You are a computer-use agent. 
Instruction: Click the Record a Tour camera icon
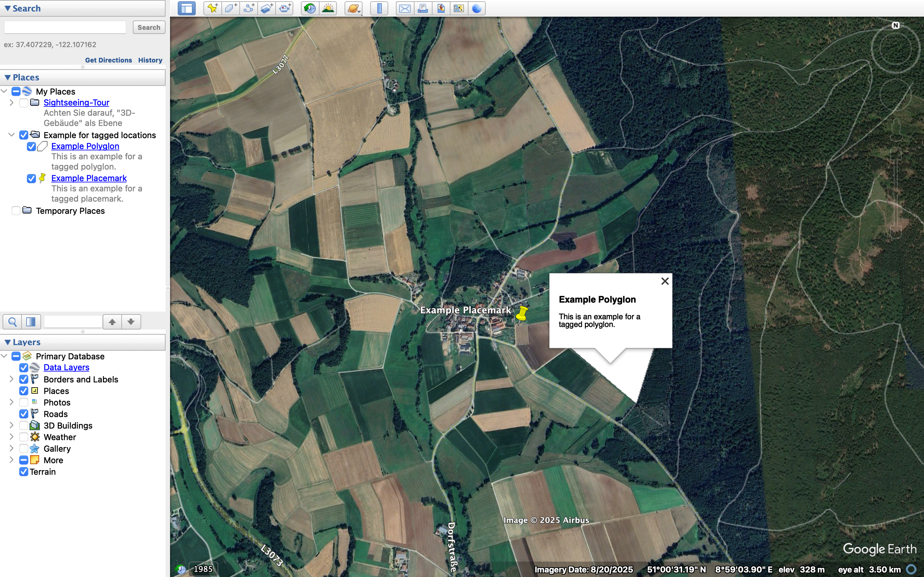click(x=285, y=8)
